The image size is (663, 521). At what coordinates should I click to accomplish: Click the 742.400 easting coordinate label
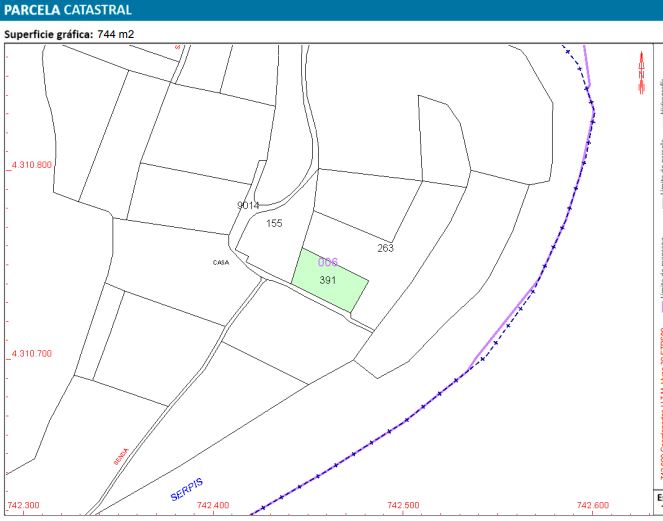coord(212,506)
